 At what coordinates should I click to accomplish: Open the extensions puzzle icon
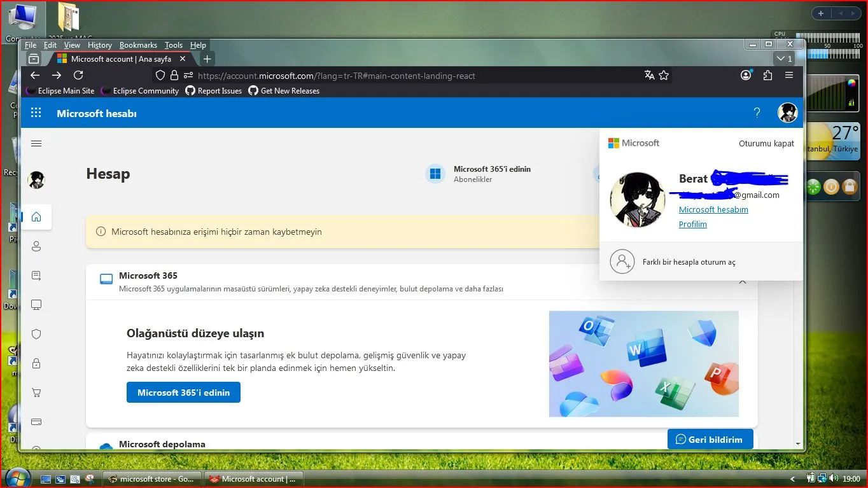click(x=767, y=75)
